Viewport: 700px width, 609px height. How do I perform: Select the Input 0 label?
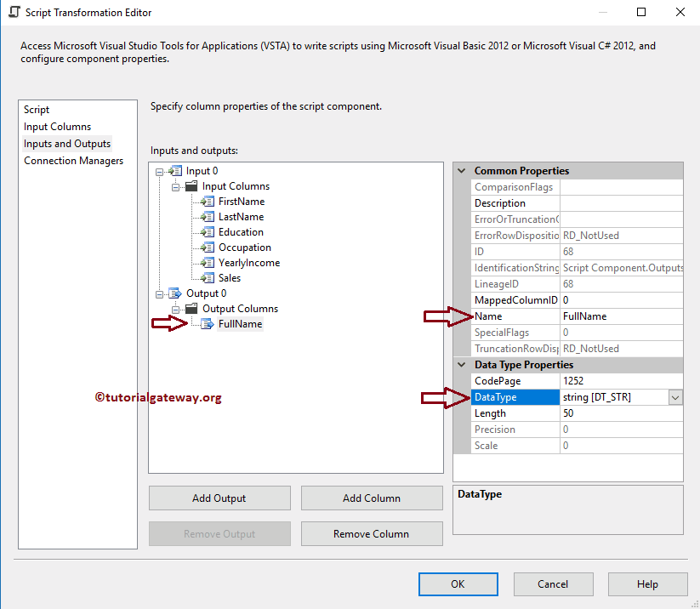(x=202, y=171)
